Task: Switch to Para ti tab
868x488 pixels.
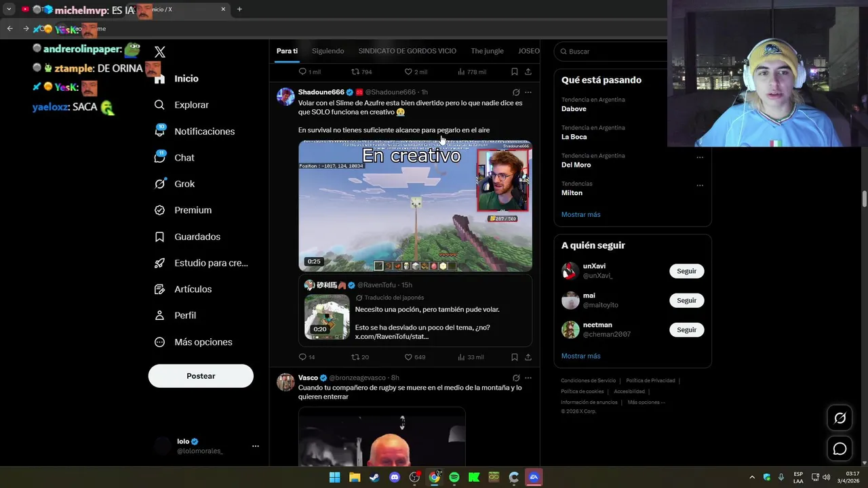Action: (x=287, y=51)
